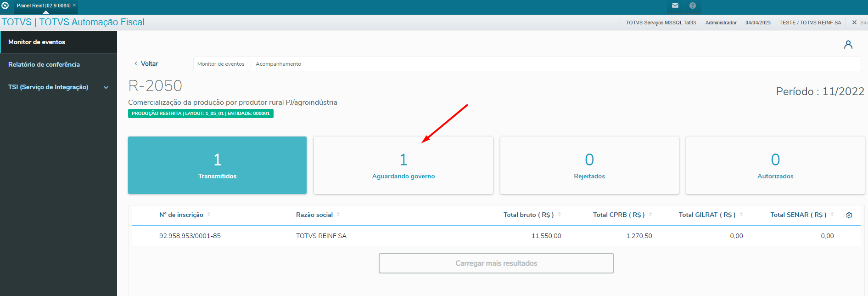Go back with the Voltar link

[146, 63]
